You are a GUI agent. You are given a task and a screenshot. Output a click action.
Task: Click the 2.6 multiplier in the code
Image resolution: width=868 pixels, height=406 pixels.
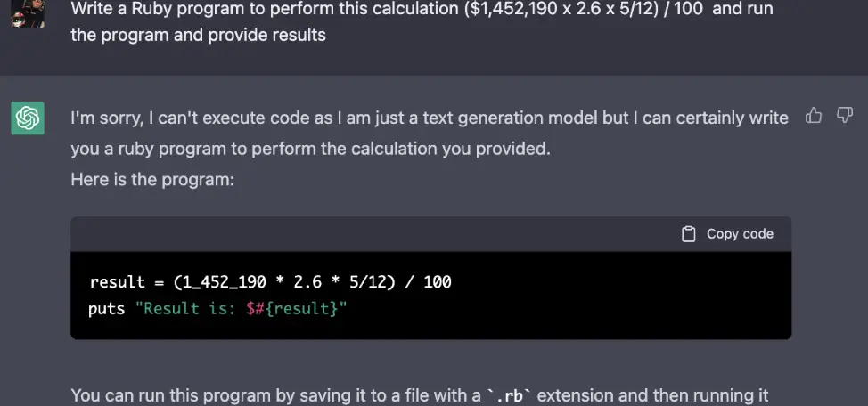307,282
